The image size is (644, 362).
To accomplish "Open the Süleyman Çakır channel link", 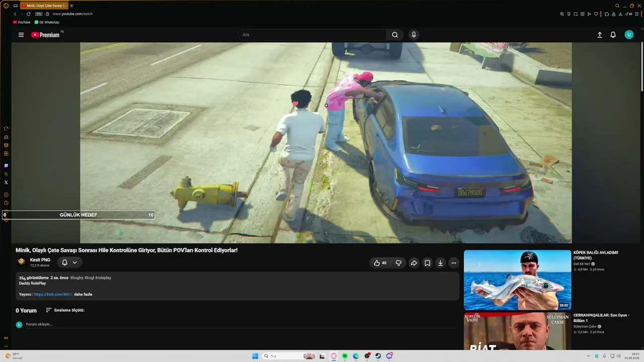I will (x=585, y=326).
